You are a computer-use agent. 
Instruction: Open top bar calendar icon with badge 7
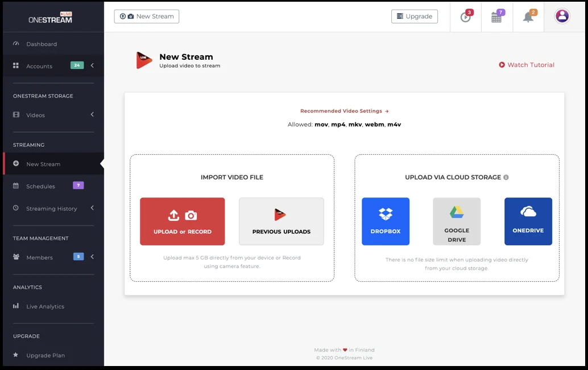pyautogui.click(x=496, y=17)
